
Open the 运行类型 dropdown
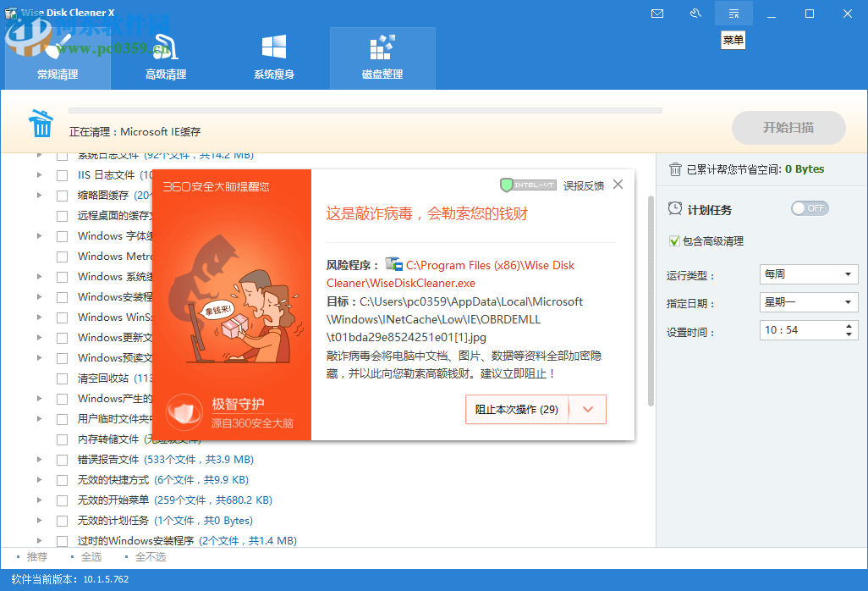[x=808, y=274]
